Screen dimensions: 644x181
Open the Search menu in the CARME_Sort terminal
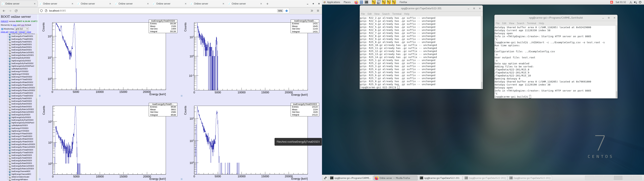(520, 23)
